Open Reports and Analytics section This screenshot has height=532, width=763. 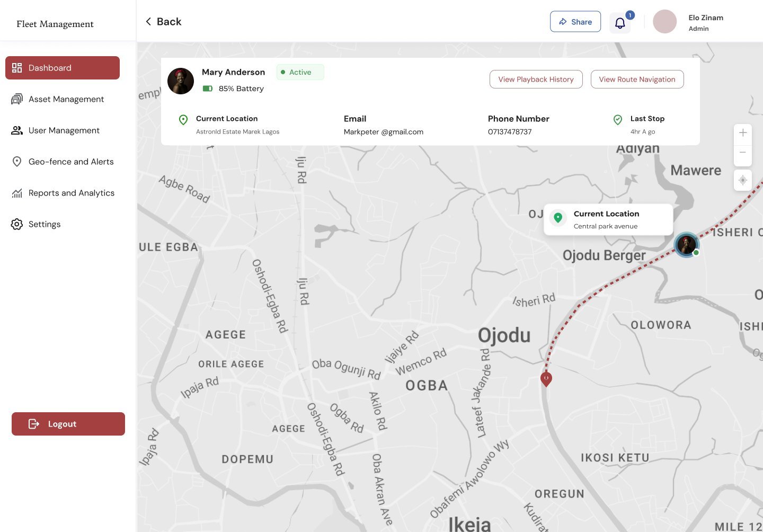[x=63, y=193]
